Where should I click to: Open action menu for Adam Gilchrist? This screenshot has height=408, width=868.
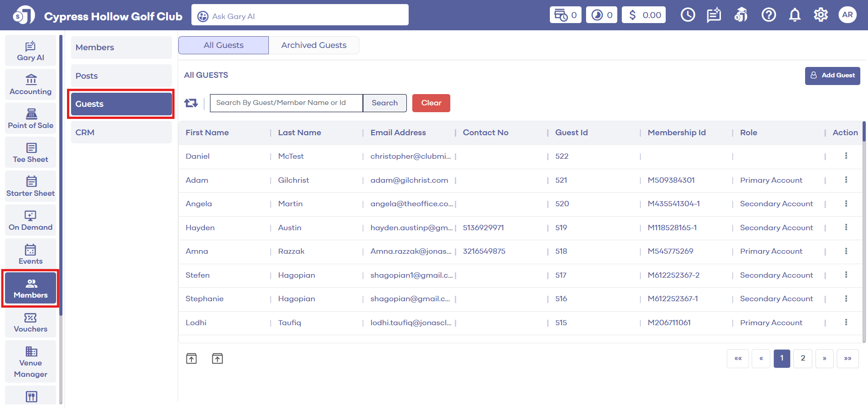845,180
